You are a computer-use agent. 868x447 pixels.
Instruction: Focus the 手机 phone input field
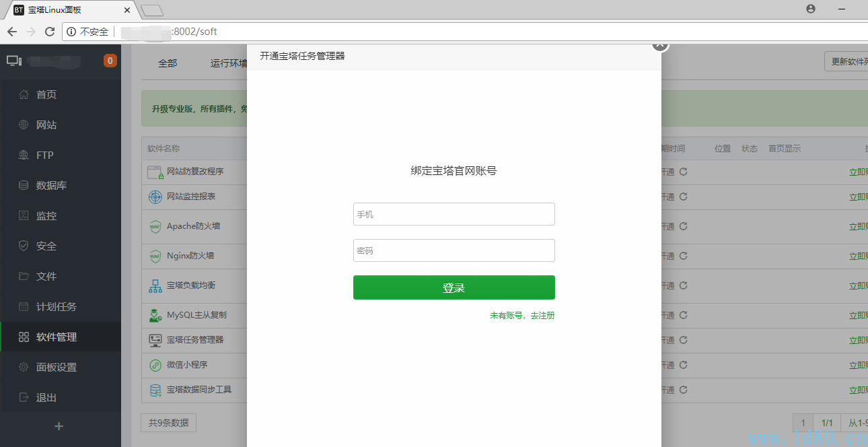(454, 214)
